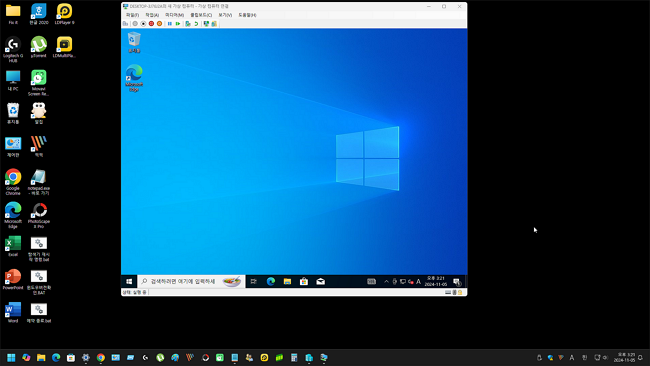Open Copilot icon in host taskbar

click(26, 357)
